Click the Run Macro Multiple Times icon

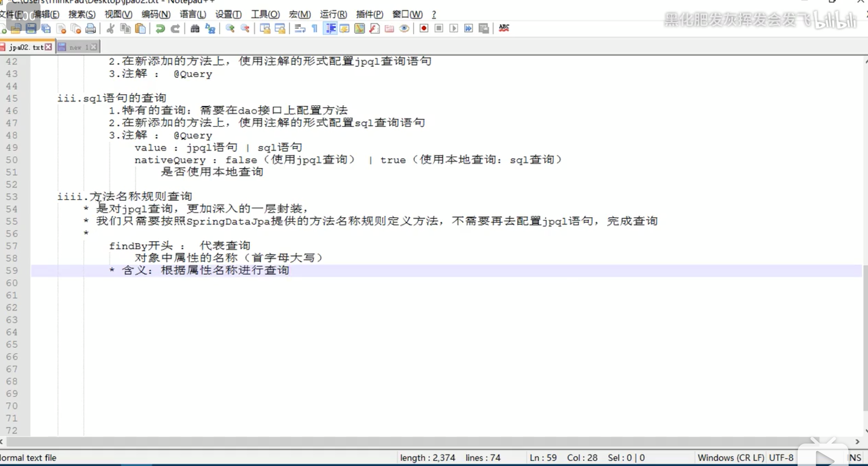pyautogui.click(x=469, y=28)
